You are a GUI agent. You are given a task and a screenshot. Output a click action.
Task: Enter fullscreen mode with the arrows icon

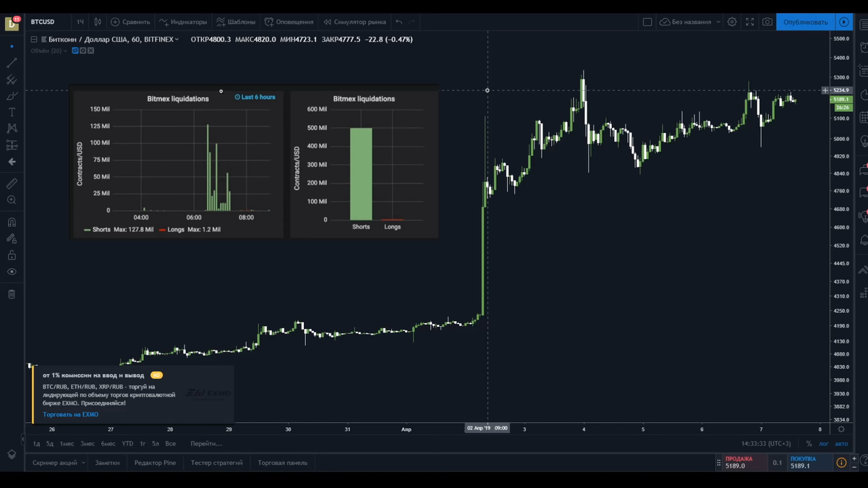point(750,22)
